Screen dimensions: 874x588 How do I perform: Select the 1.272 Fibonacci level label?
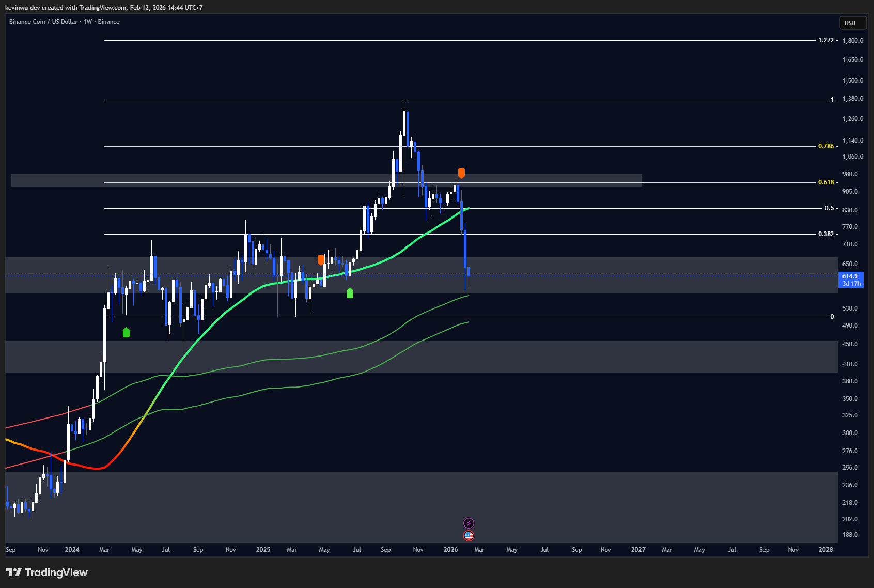coord(825,40)
